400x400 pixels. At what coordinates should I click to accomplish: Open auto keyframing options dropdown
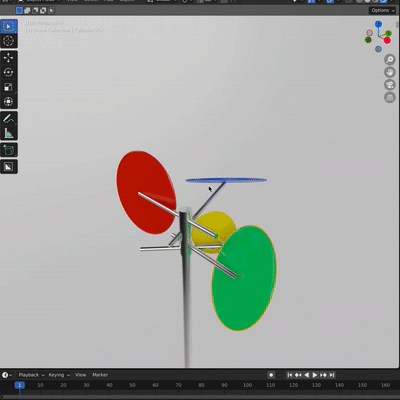279,375
